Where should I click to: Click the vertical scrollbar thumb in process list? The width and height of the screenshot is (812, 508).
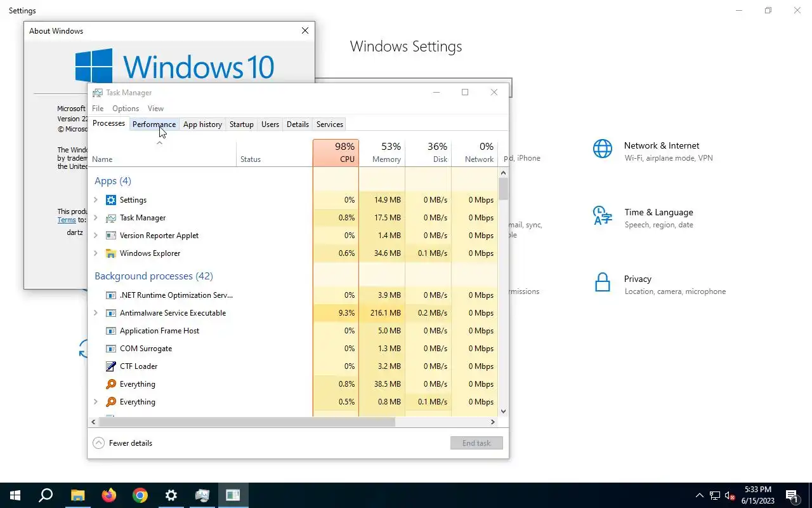tap(504, 189)
